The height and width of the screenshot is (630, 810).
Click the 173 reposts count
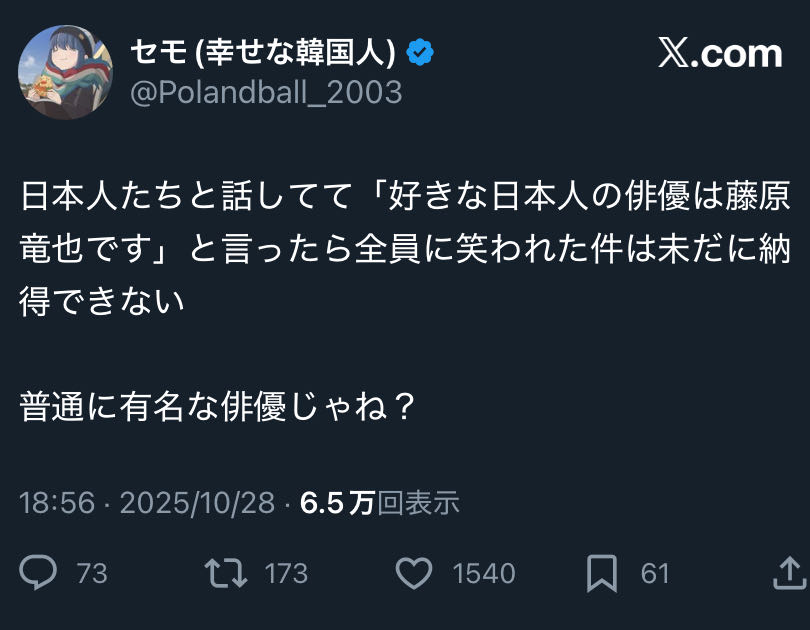[x=286, y=574]
